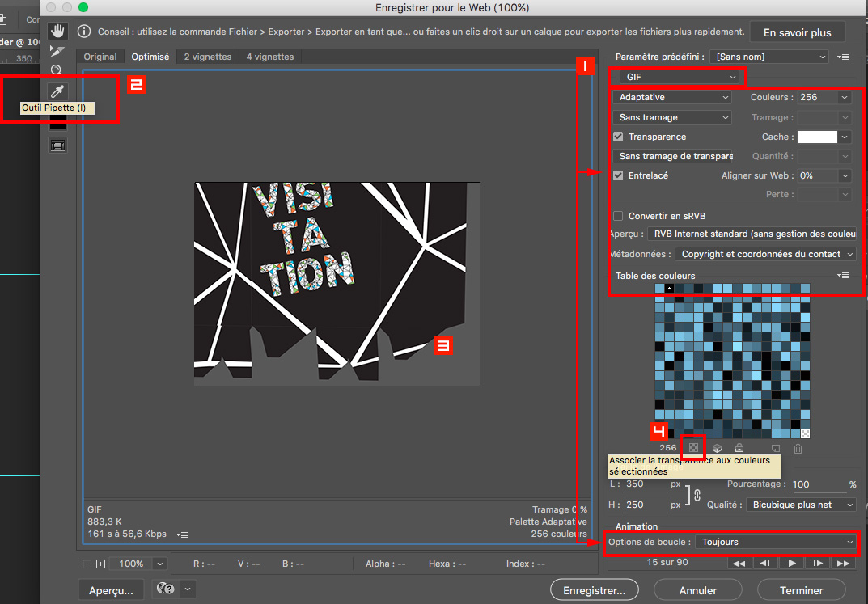Select the Hand tool
Image resolution: width=868 pixels, height=604 pixels.
tap(57, 32)
